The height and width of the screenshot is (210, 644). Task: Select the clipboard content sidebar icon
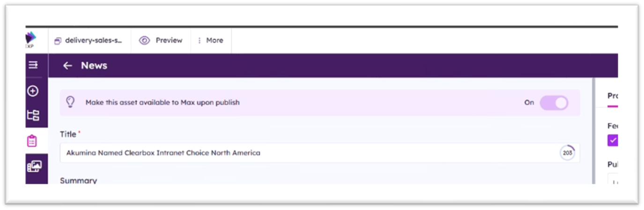(x=32, y=141)
